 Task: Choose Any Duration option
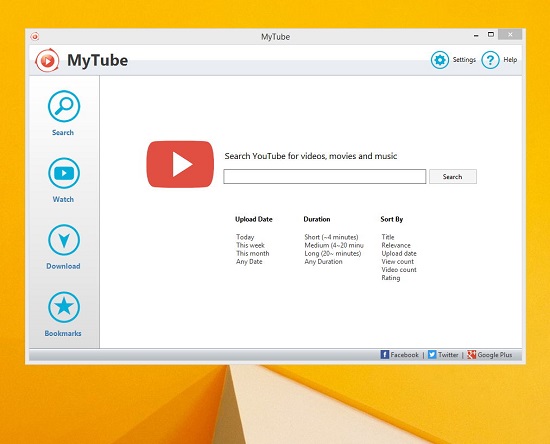pyautogui.click(x=323, y=262)
